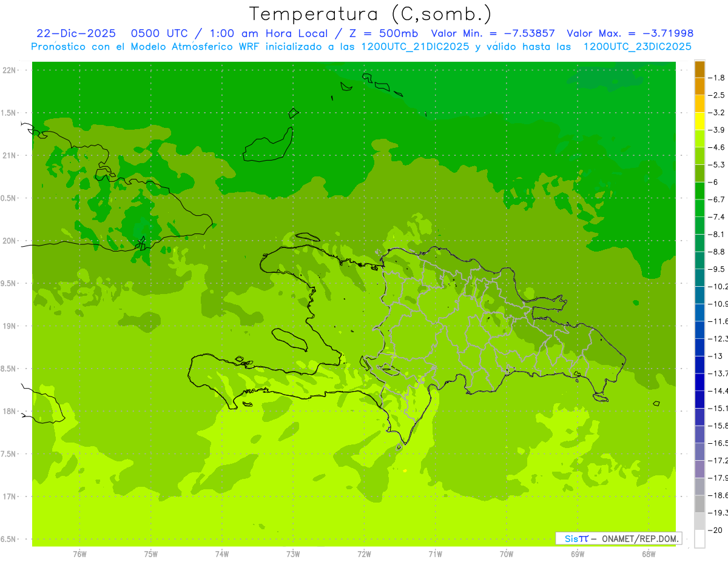Click the "-17.2" legend label
Viewport: 728px width, 562px height.
click(x=719, y=461)
